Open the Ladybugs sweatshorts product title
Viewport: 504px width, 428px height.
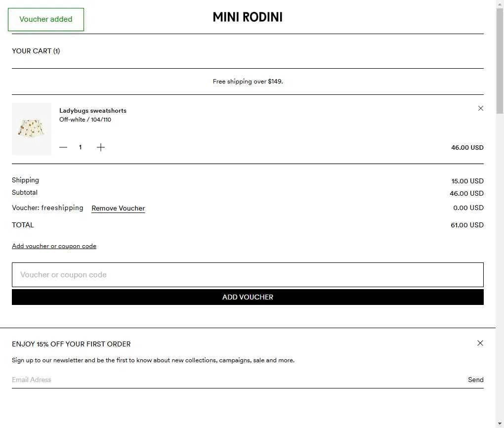point(93,111)
